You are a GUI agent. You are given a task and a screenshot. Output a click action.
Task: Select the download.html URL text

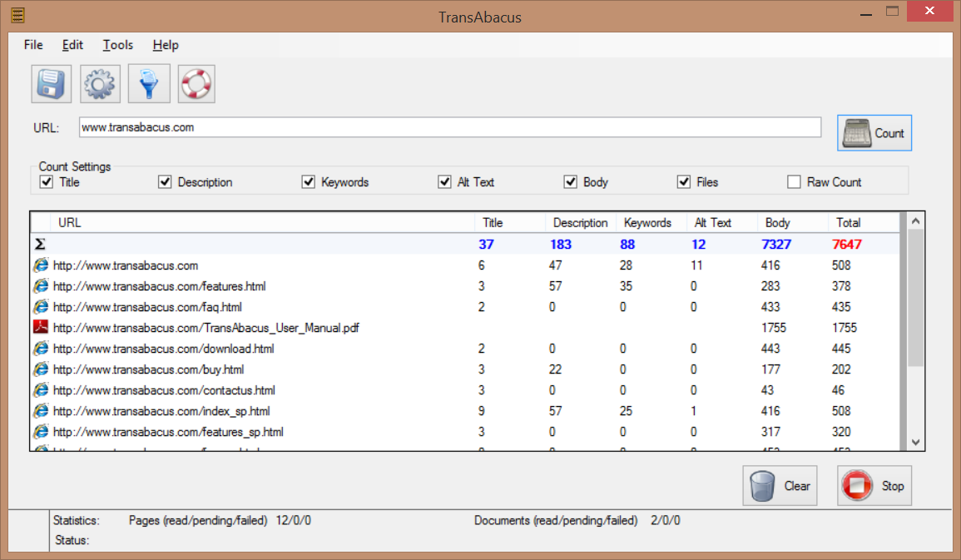(x=164, y=349)
